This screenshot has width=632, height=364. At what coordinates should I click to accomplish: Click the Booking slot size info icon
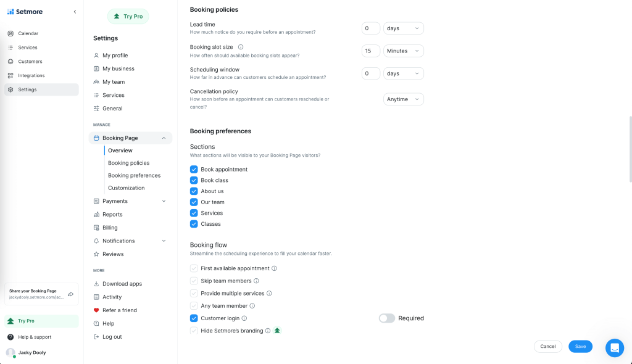click(241, 47)
